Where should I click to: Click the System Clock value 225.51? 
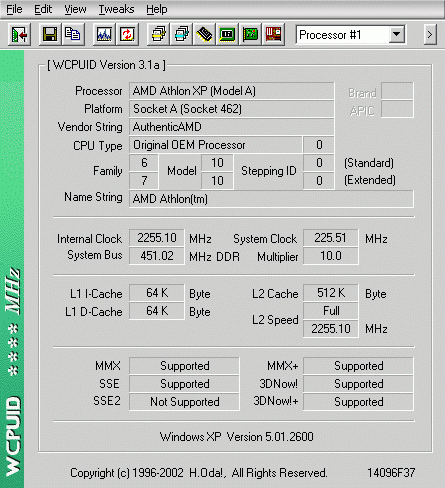click(x=331, y=238)
